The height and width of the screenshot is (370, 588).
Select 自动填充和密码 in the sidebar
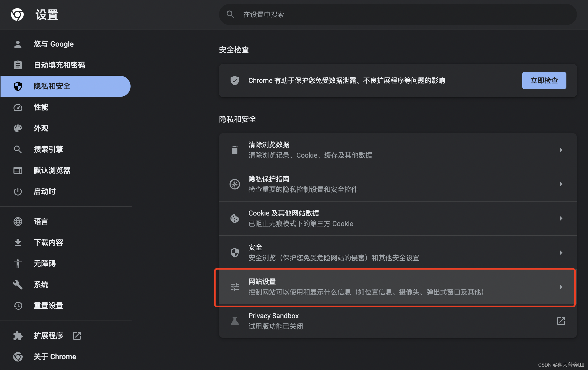59,65
